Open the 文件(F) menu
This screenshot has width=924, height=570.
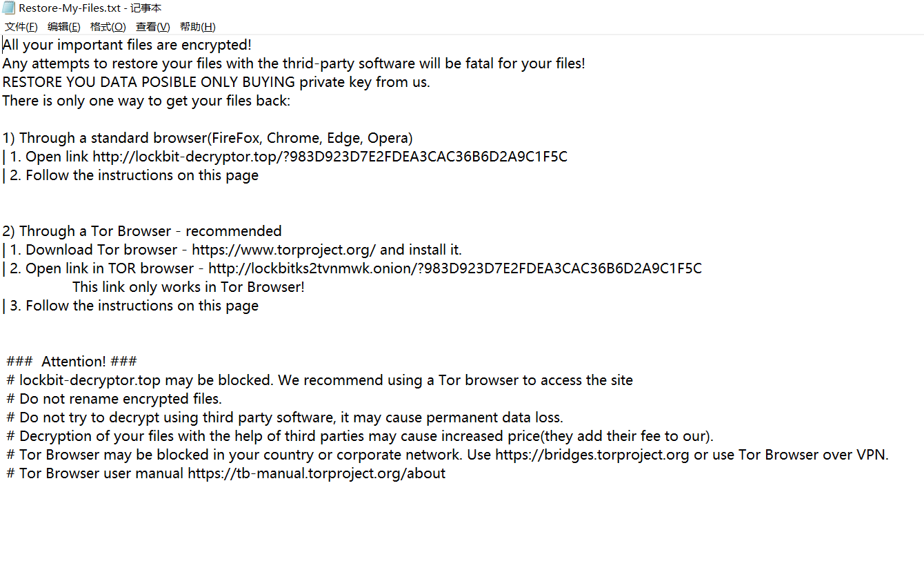[21, 27]
